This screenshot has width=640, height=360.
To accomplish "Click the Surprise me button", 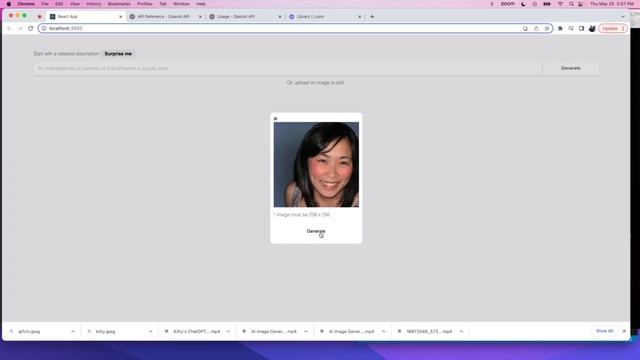I will [x=118, y=54].
